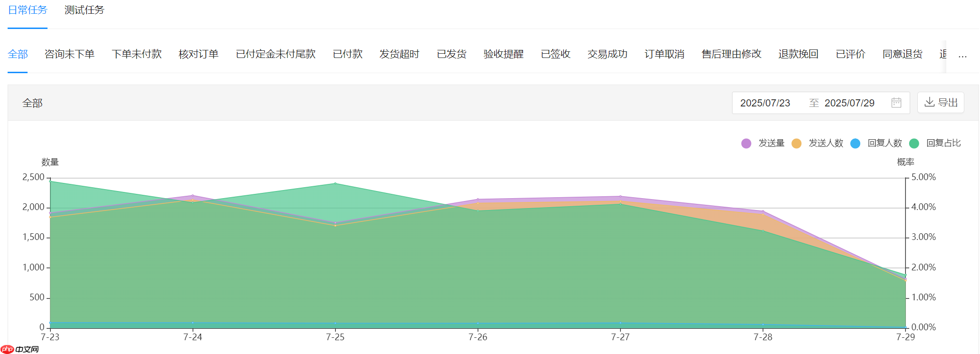Click the php中文网 logo link
The image size is (980, 354).
click(x=20, y=349)
